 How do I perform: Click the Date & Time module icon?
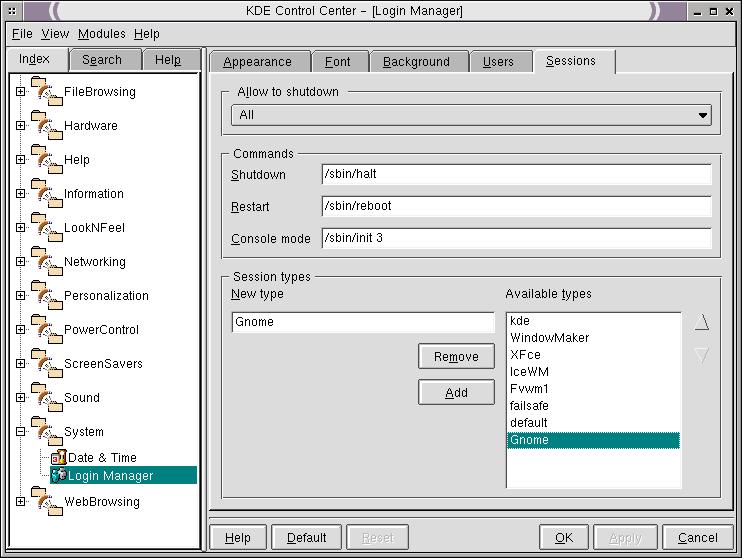pyautogui.click(x=59, y=458)
